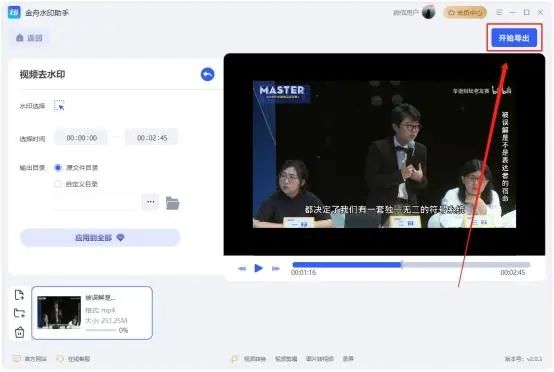Click the 录屏 link in footer
This screenshot has width=554, height=372.
(348, 359)
